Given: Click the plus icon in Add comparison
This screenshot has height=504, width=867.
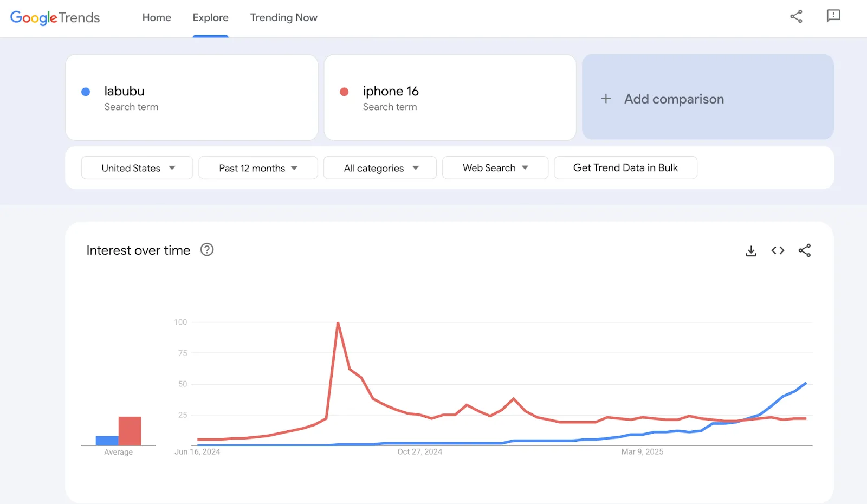Looking at the screenshot, I should click(x=606, y=99).
